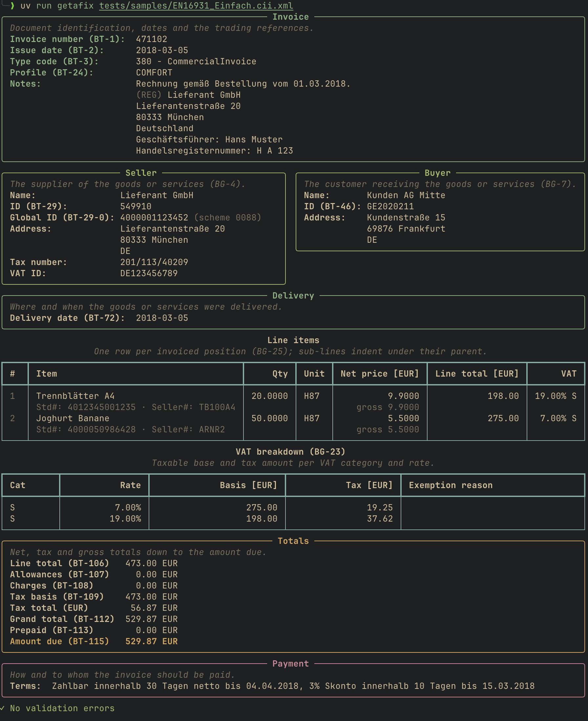Click the 'Line total (BT-106)' label
Screen dimensions: 588x721
point(60,563)
